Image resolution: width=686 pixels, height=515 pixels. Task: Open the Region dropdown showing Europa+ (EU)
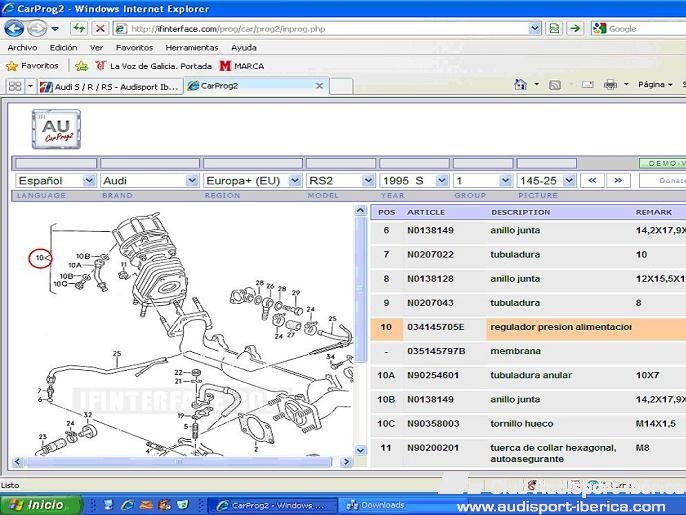pos(252,180)
